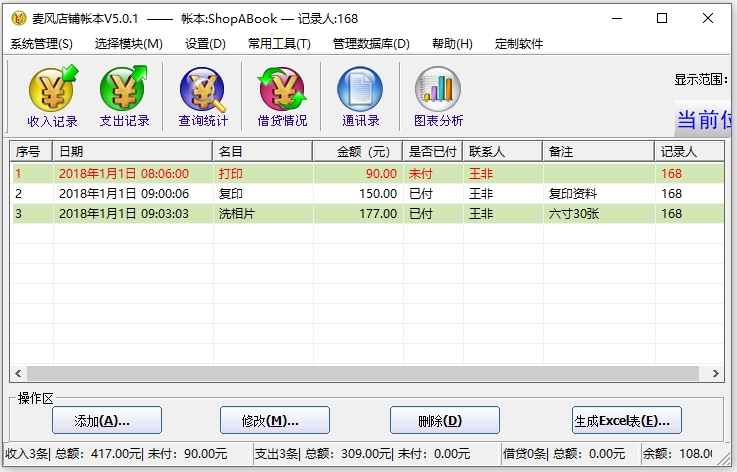
Task: Sort by the 名目 column header
Action: pyautogui.click(x=263, y=151)
